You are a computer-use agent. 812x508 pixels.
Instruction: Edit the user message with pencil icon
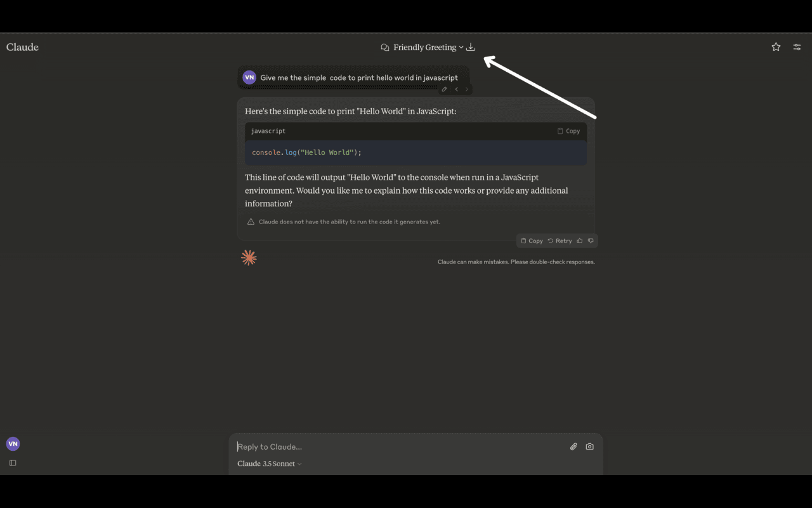click(x=444, y=90)
